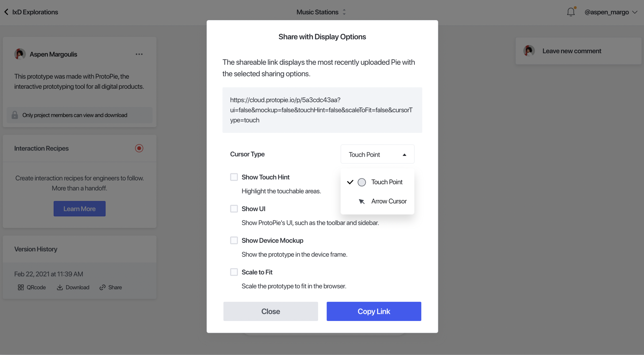
Task: Go back using the IxD Explorations arrow
Action: pos(6,12)
